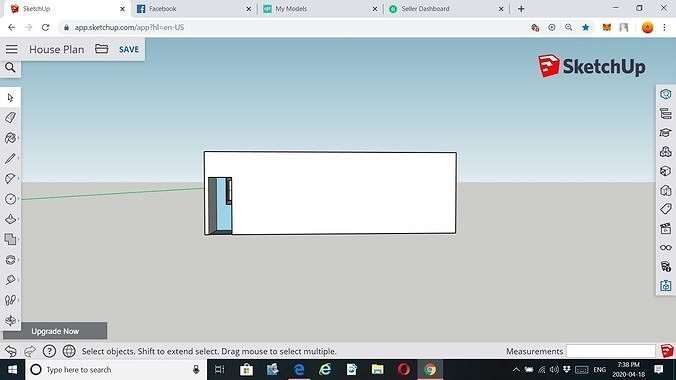Select the Eraser tool in left toolbar
The height and width of the screenshot is (380, 676).
[10, 117]
